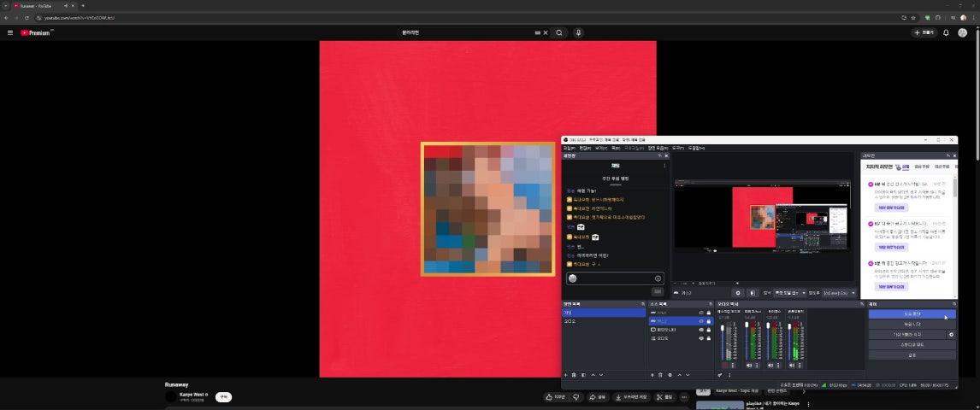Screen dimensions: 980x410
Task: Click the chat message input in OBS
Action: click(x=615, y=278)
